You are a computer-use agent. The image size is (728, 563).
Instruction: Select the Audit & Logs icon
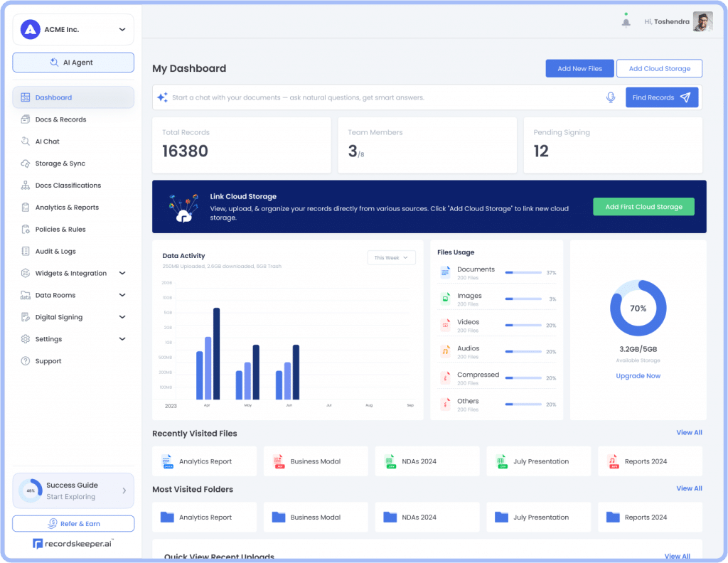pyautogui.click(x=24, y=251)
